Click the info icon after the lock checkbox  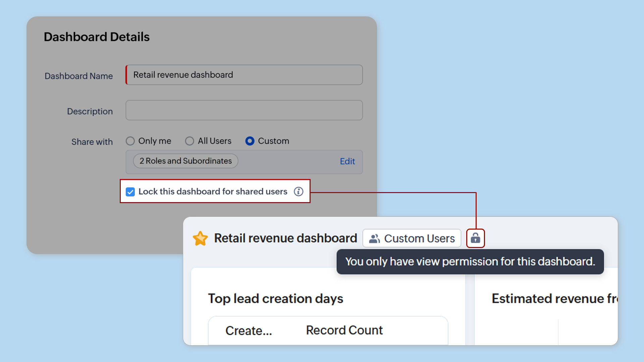coord(299,192)
